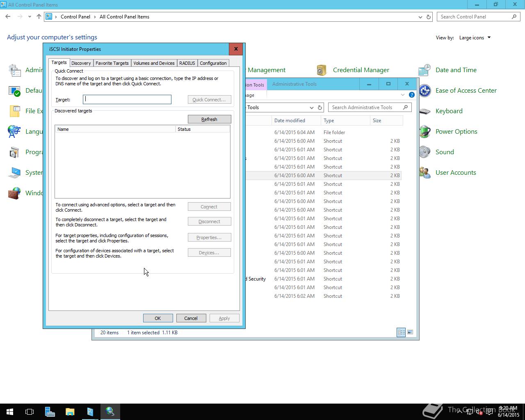The width and height of the screenshot is (525, 420).
Task: Open Server Manager from the taskbar
Action: click(50, 412)
